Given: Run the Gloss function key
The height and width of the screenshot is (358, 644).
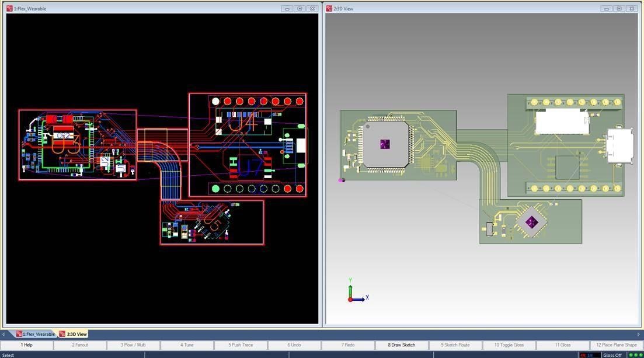Looking at the screenshot, I should [x=562, y=345].
